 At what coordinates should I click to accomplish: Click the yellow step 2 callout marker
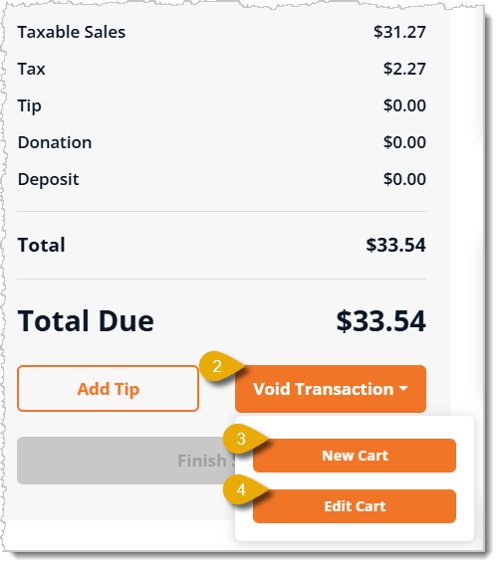[x=218, y=366]
